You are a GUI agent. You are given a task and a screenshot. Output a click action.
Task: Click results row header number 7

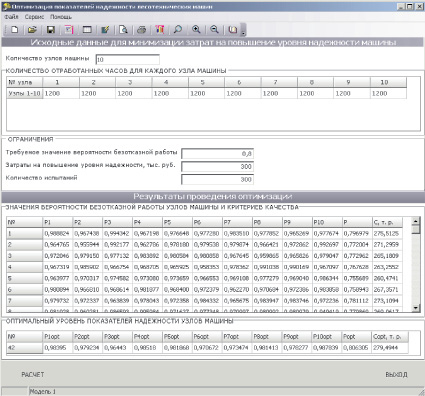(x=25, y=301)
